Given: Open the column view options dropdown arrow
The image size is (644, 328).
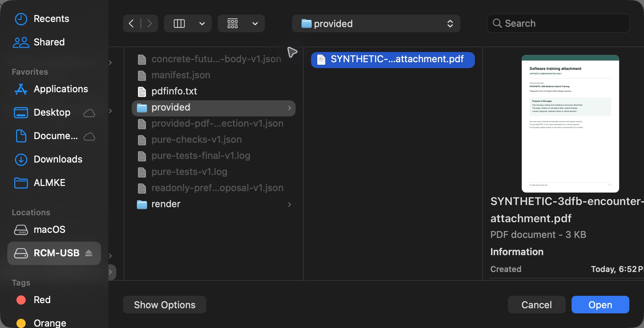Looking at the screenshot, I should tap(202, 23).
